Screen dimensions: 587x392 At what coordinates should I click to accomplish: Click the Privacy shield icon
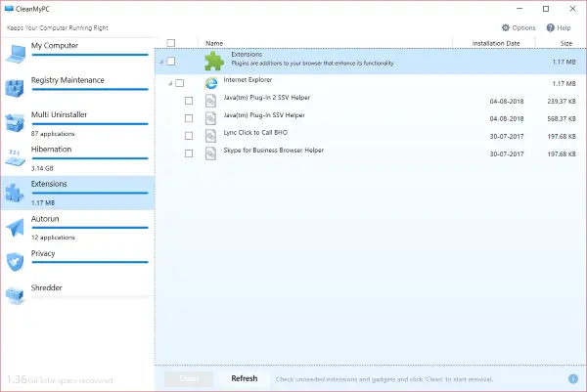(15, 261)
